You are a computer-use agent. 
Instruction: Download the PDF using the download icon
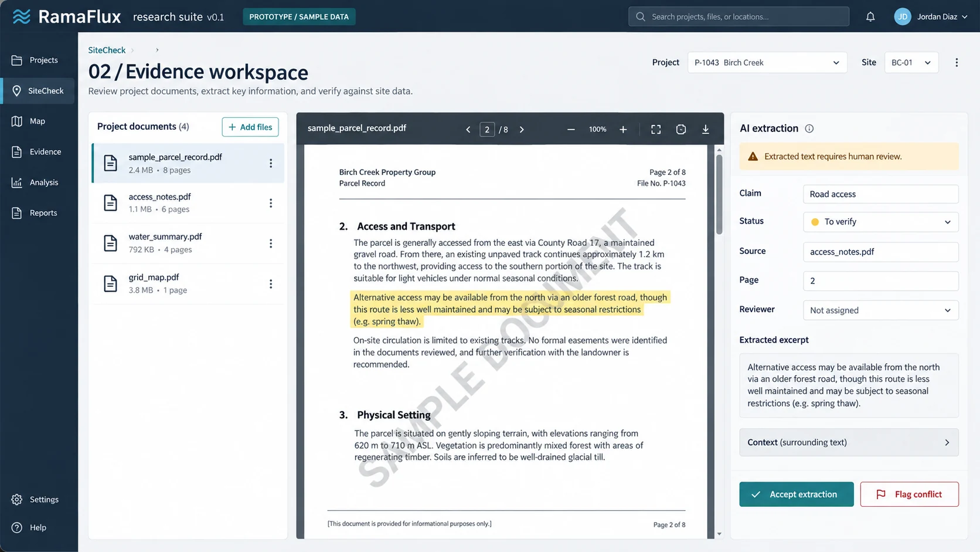pyautogui.click(x=705, y=129)
